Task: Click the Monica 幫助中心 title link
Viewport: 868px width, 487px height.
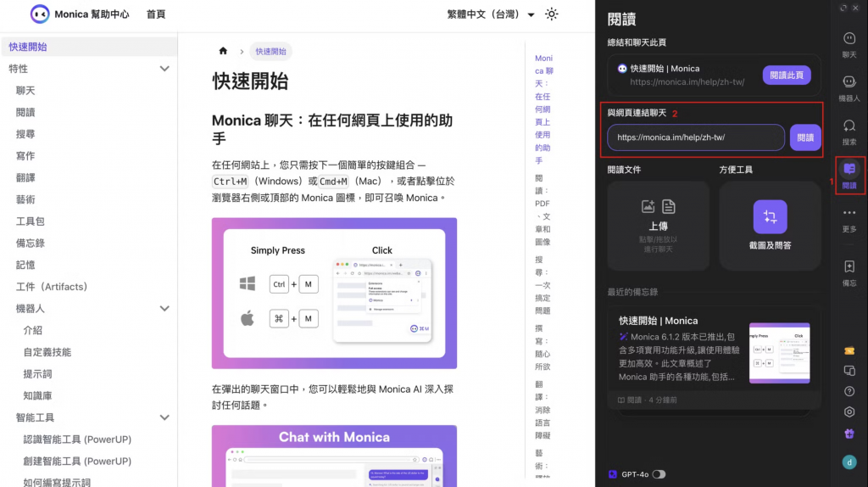Action: [92, 14]
